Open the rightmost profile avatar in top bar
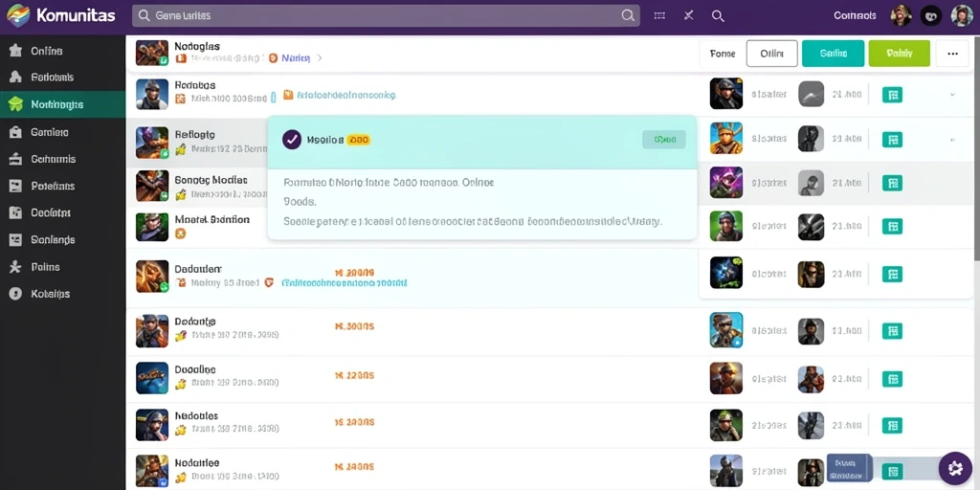 click(x=962, y=16)
